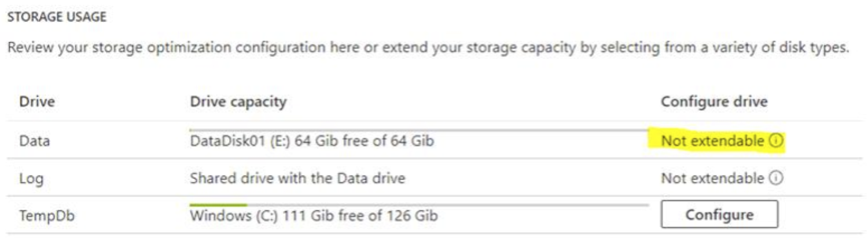
Task: Select the Data drive capacity bar
Action: (419, 130)
